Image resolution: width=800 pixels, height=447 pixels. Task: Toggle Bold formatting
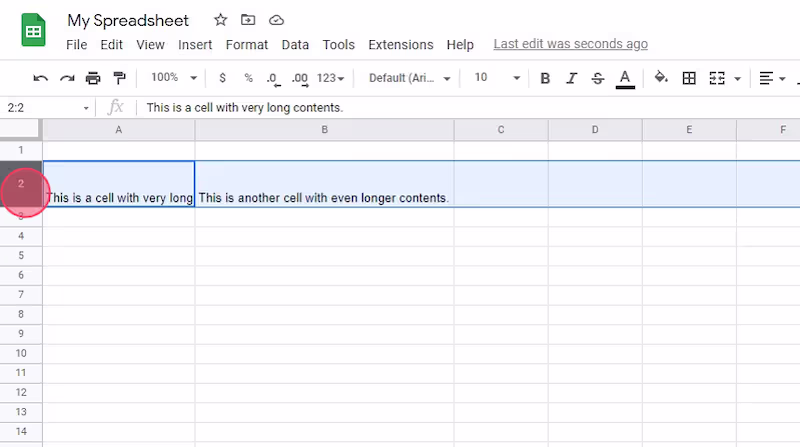[545, 78]
